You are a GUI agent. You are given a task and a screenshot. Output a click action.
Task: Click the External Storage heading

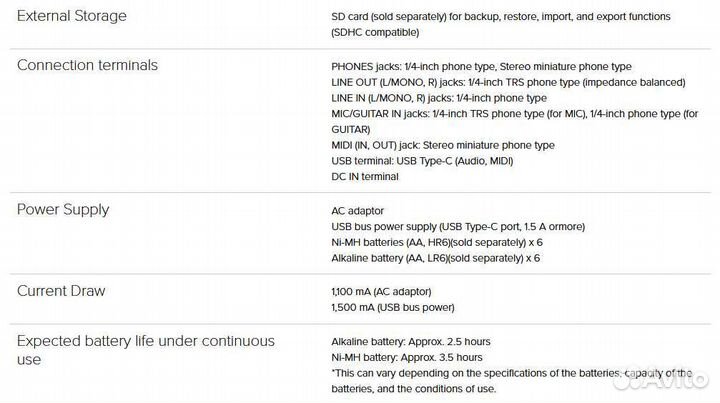[x=74, y=16]
